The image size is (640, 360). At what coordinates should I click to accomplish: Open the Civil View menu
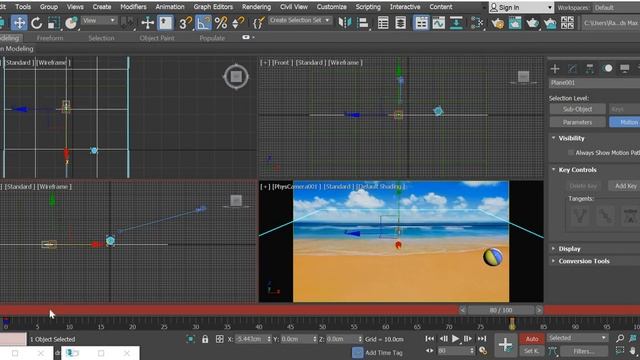pyautogui.click(x=294, y=7)
